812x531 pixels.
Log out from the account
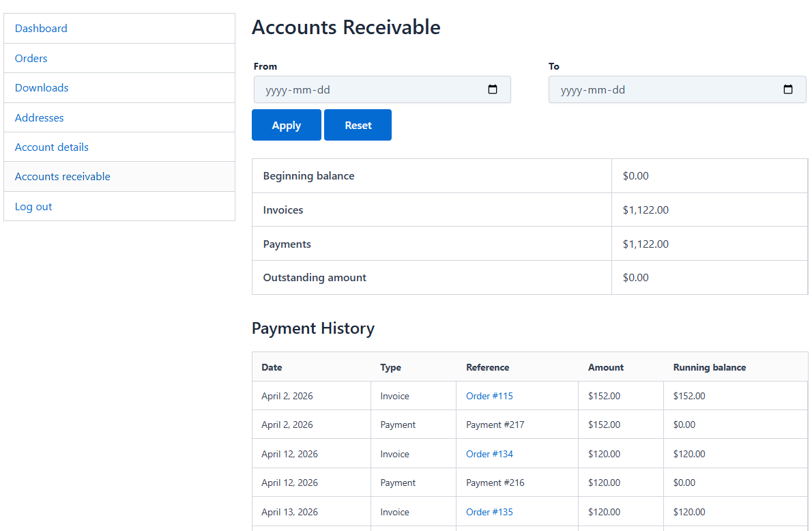[x=33, y=206]
